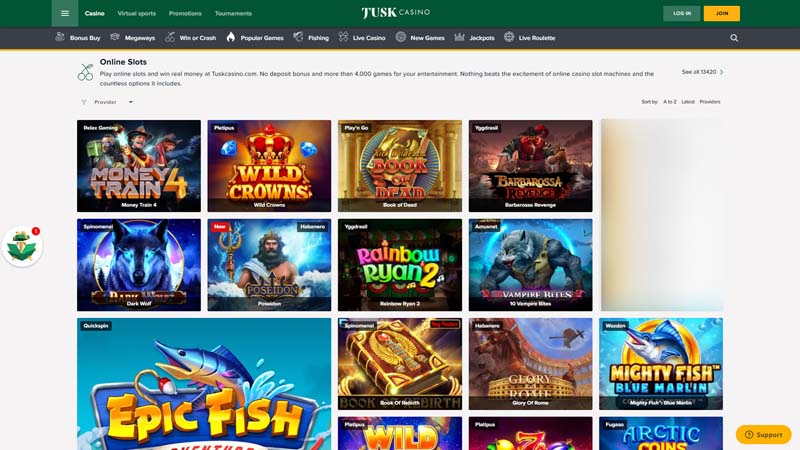The height and width of the screenshot is (450, 800).
Task: Open Virtual sports tab
Action: [x=137, y=13]
